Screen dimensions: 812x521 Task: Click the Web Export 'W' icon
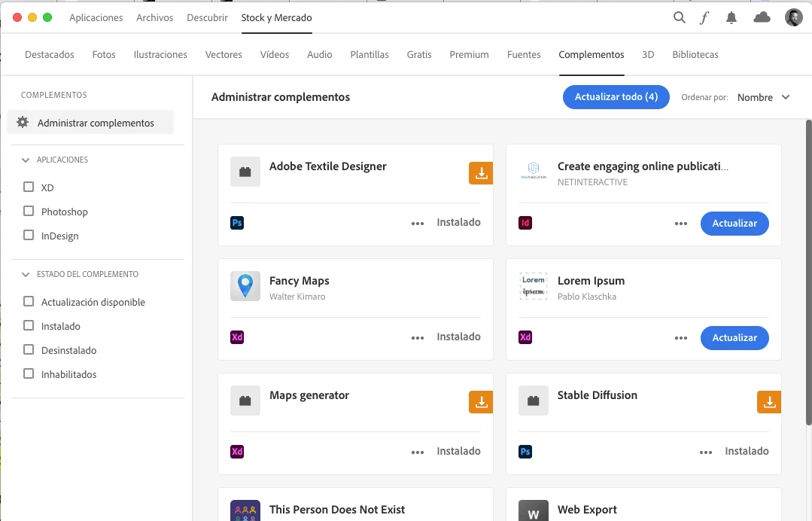(534, 510)
